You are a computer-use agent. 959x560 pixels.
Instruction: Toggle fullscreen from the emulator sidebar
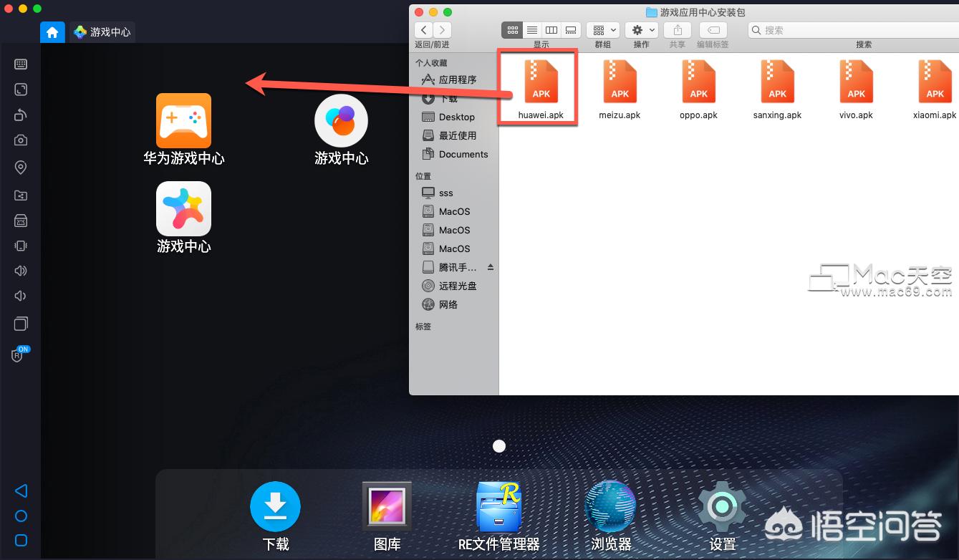[21, 90]
